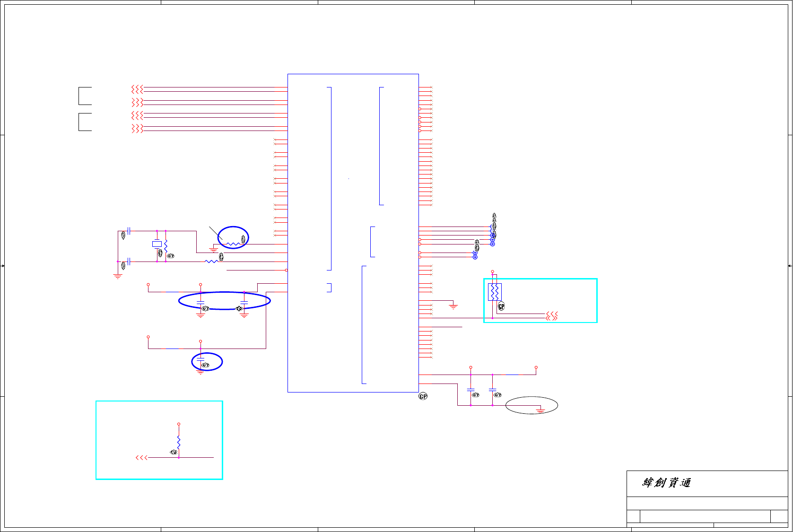793x532 pixels.
Task: Click the off-page connector arrows in the right cyan box
Action: (x=552, y=316)
